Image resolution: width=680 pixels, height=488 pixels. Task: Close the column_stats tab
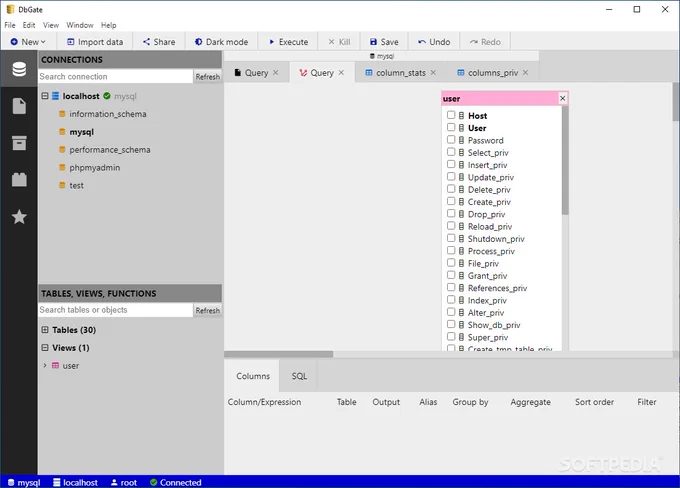coord(433,72)
